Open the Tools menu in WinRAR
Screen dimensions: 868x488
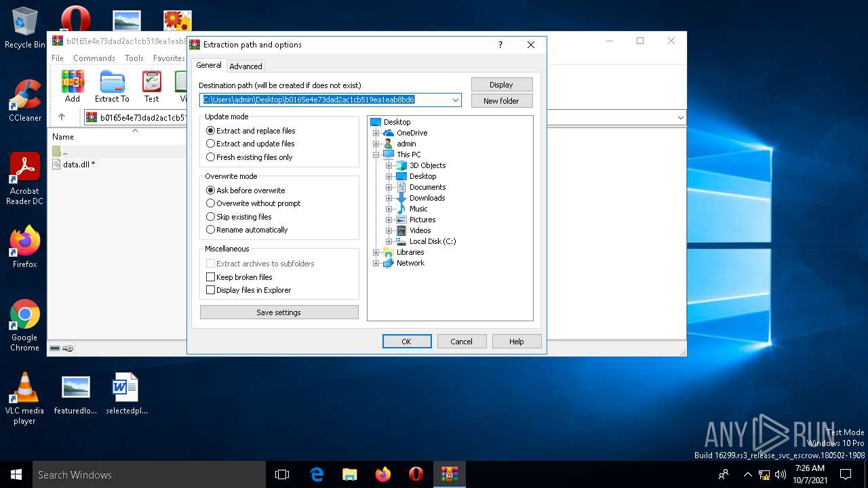coord(134,58)
